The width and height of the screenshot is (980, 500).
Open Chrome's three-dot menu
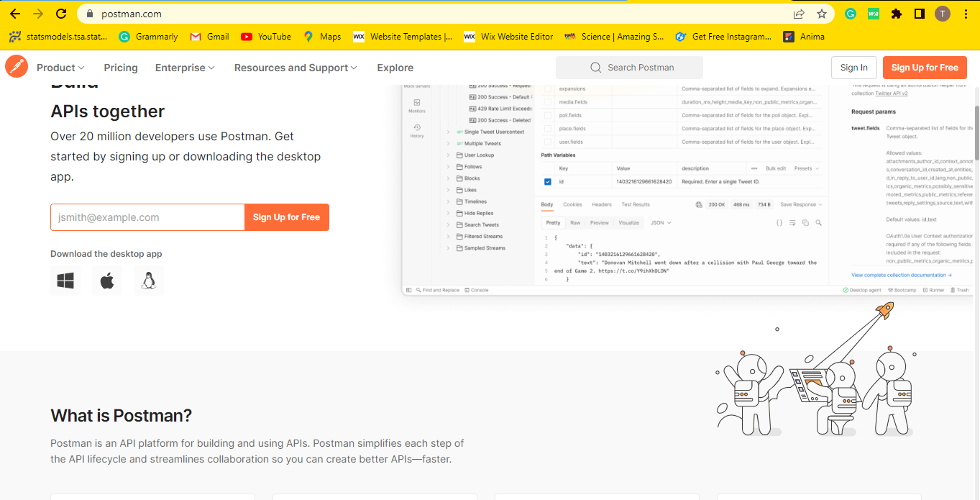(x=965, y=14)
